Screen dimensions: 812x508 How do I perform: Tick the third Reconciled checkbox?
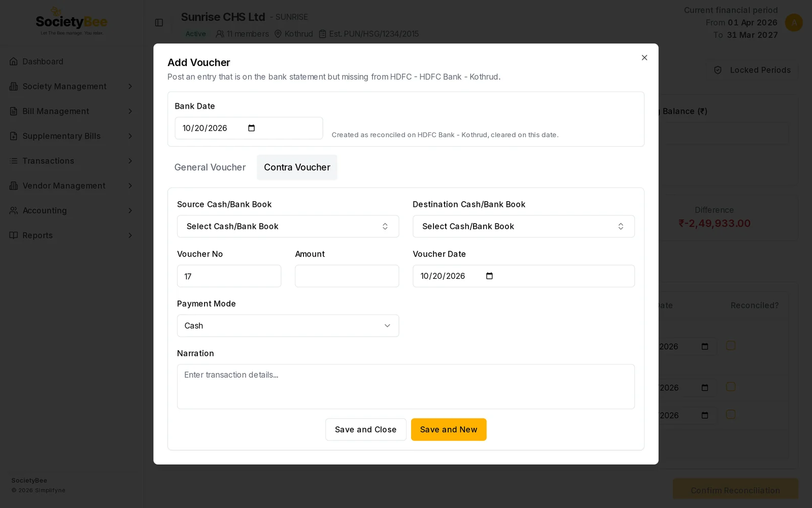pyautogui.click(x=731, y=415)
